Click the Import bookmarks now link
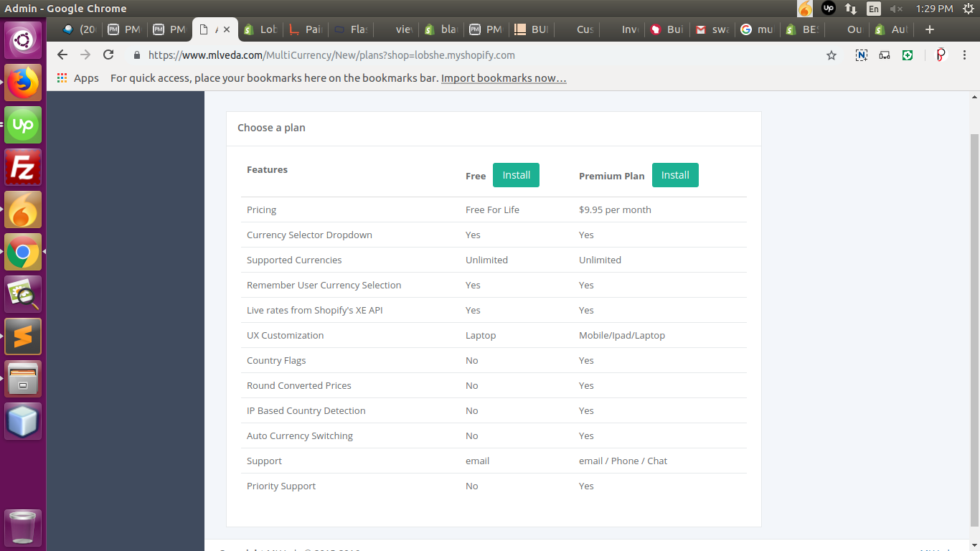980x551 pixels. click(x=504, y=78)
